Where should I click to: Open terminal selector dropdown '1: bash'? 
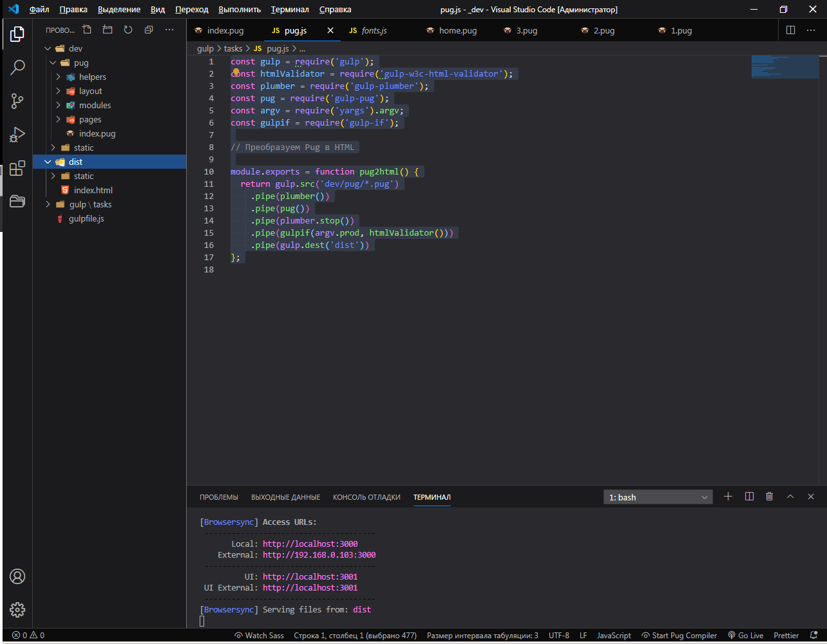tap(658, 497)
